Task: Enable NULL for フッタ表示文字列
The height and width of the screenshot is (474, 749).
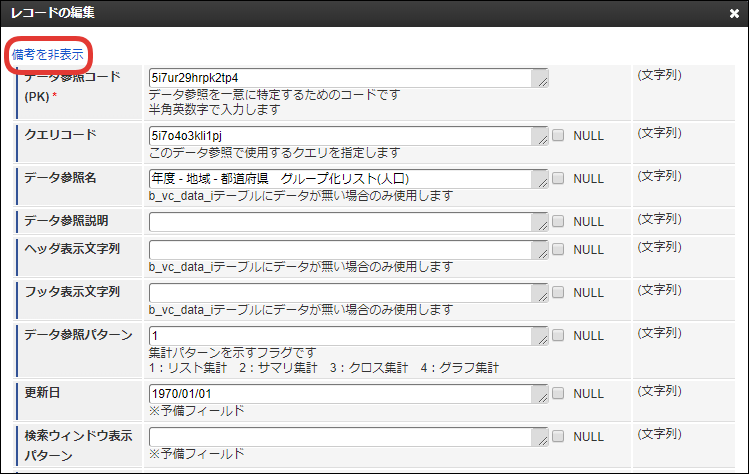Action: [558, 292]
